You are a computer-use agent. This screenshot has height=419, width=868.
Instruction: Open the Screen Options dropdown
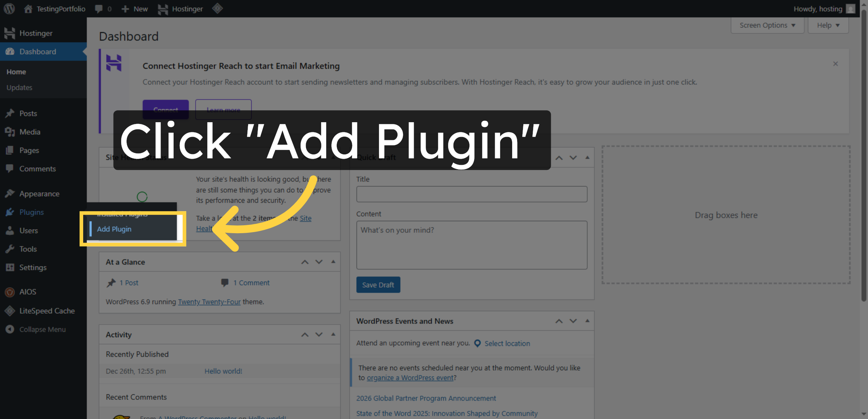(767, 25)
